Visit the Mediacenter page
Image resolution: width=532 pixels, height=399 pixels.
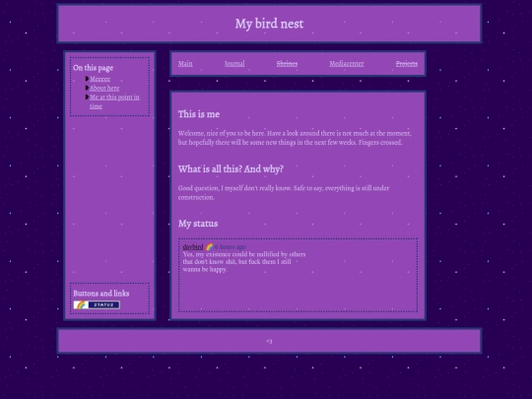[x=347, y=63]
